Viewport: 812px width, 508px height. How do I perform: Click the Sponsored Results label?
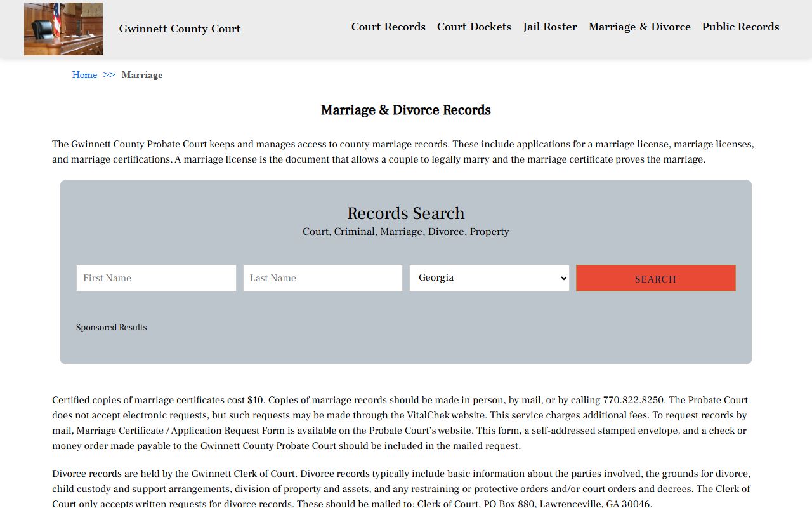(x=112, y=328)
